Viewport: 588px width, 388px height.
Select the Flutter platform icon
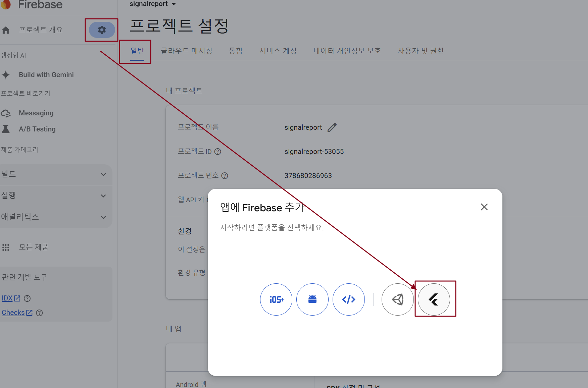coord(434,299)
